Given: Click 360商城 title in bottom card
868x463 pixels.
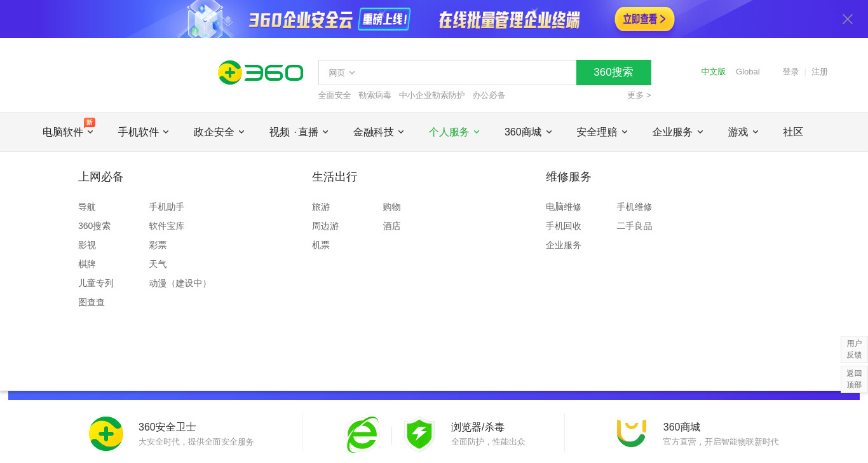Looking at the screenshot, I should click(682, 427).
